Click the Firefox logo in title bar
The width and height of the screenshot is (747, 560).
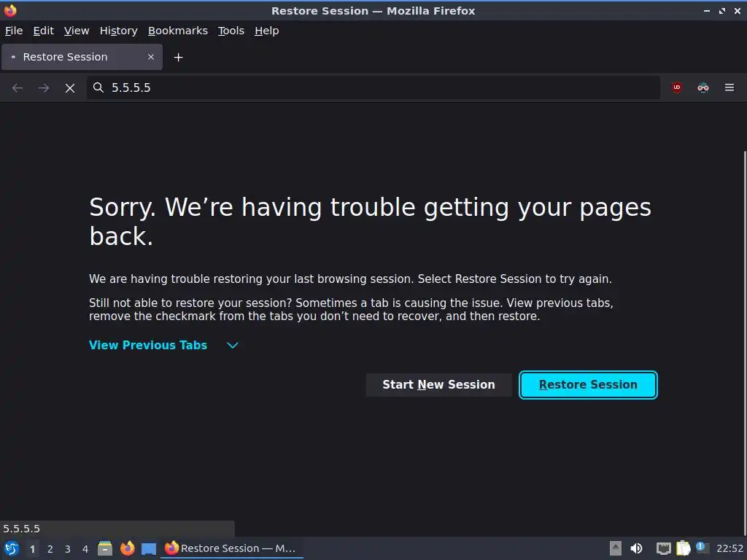[x=10, y=10]
